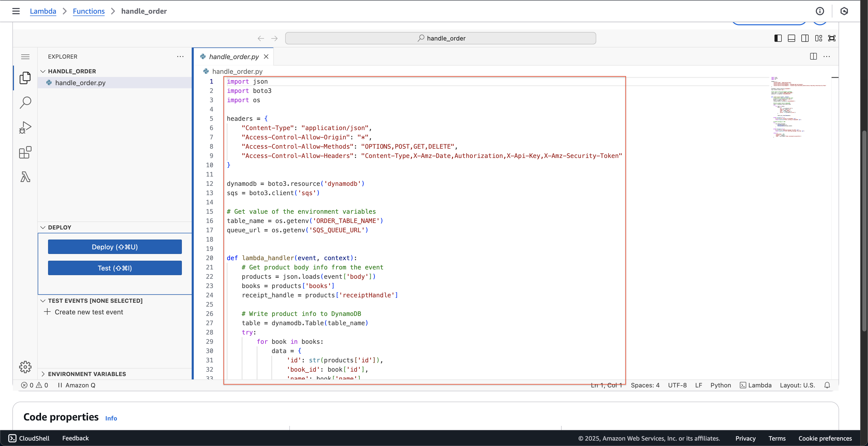Viewport: 868px width, 446px height.
Task: Click the Test button
Action: click(114, 268)
